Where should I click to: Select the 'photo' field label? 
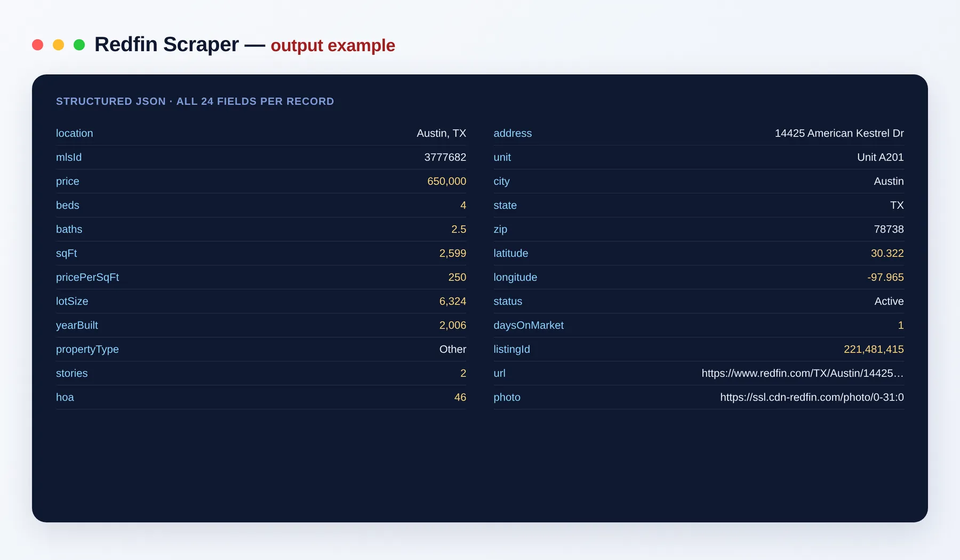coord(507,397)
